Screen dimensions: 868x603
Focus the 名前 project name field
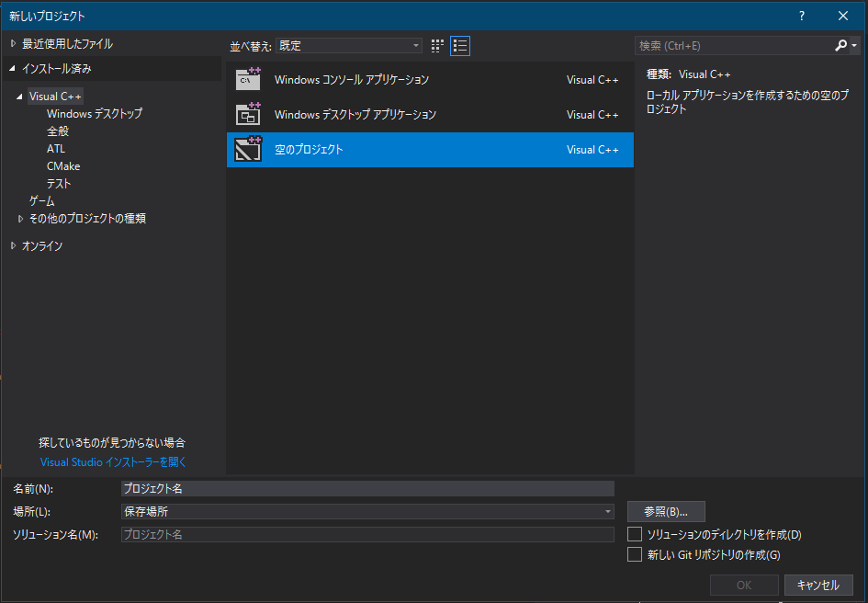367,488
